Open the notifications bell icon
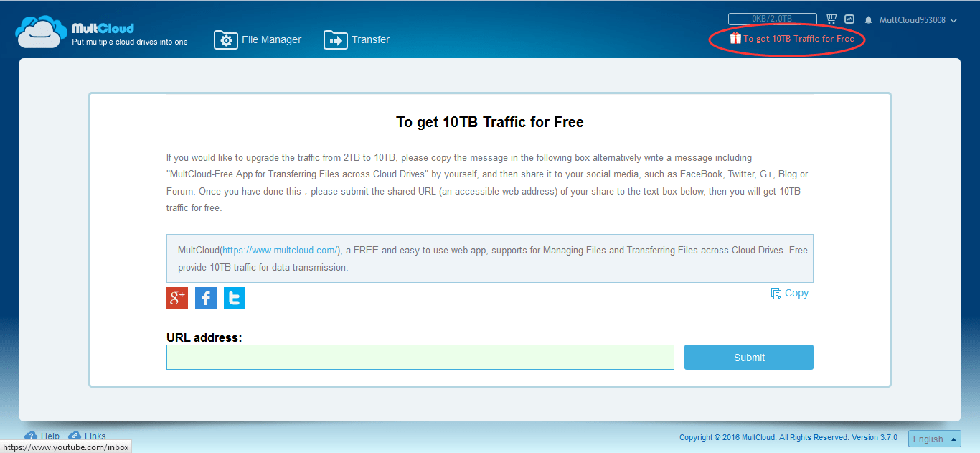 point(868,20)
